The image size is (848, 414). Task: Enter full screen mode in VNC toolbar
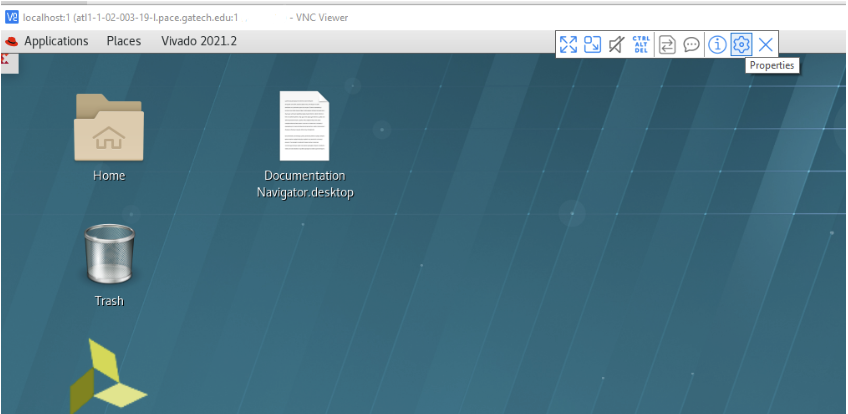click(568, 44)
